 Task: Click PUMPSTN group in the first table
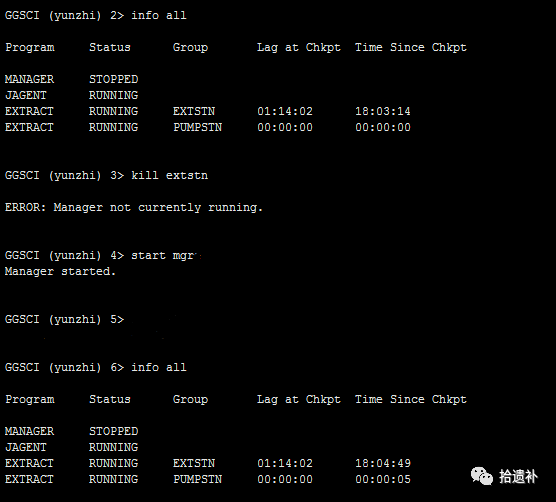(198, 127)
